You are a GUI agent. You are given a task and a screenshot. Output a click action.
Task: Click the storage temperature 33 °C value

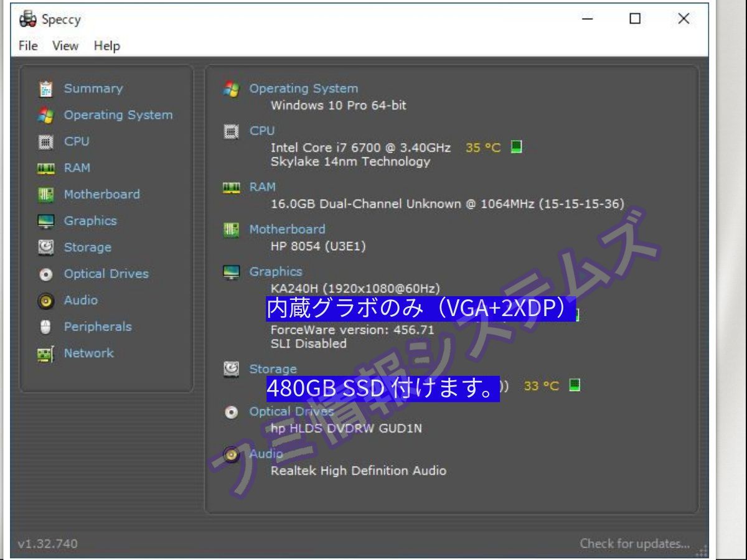pyautogui.click(x=542, y=386)
